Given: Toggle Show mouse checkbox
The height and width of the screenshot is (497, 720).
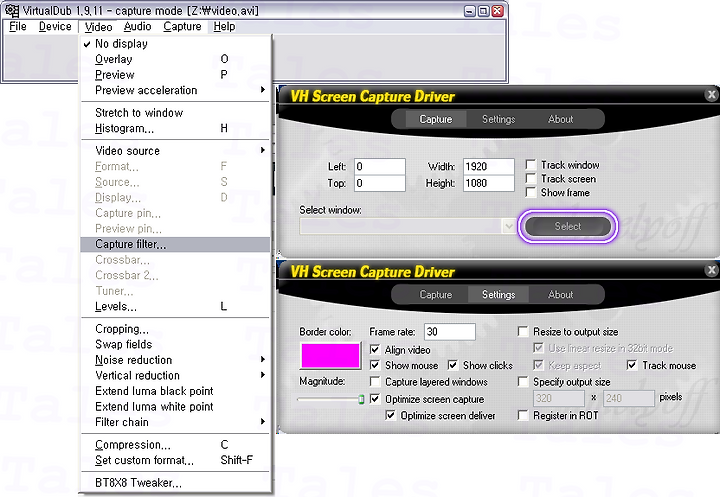Looking at the screenshot, I should click(375, 365).
